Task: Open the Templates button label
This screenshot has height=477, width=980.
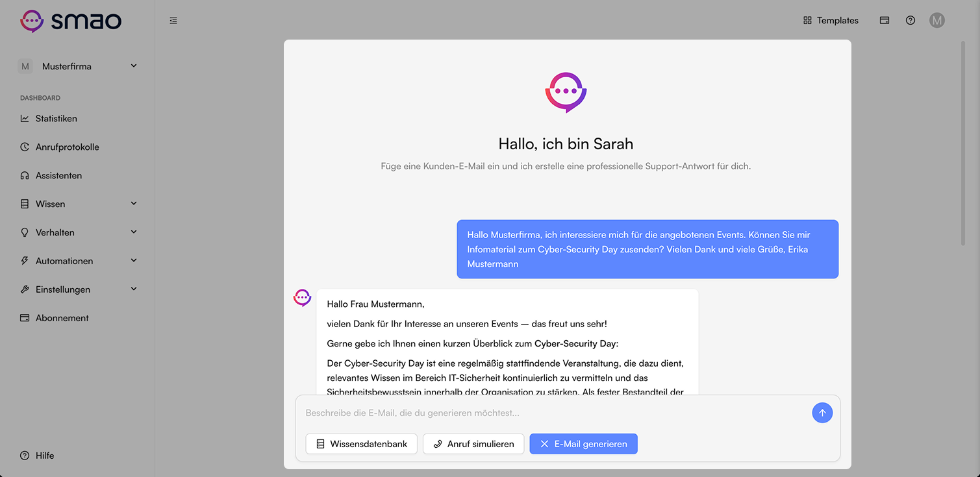Action: click(x=838, y=21)
